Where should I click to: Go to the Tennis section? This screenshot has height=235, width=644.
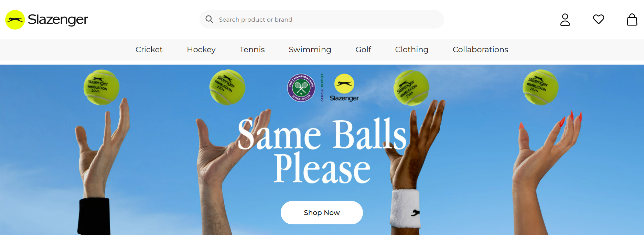(252, 49)
